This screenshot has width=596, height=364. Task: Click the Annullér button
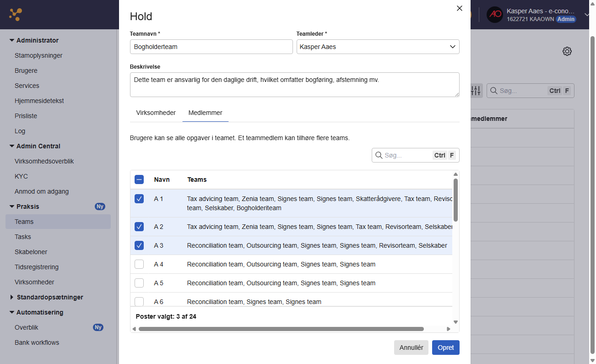click(x=411, y=348)
